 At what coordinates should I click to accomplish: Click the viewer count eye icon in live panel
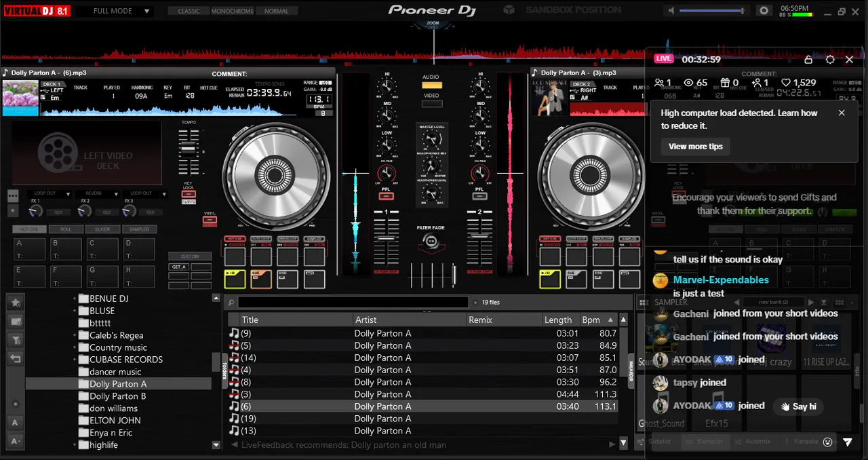point(689,83)
